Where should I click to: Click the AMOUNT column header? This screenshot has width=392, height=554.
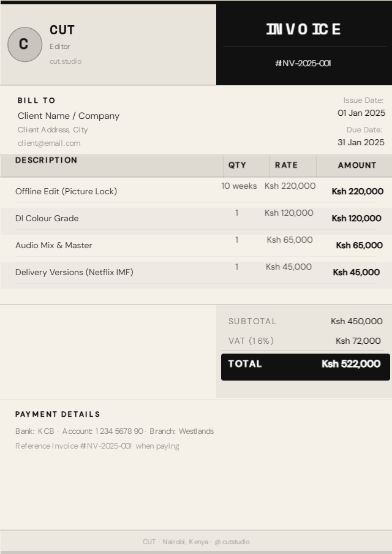357,165
